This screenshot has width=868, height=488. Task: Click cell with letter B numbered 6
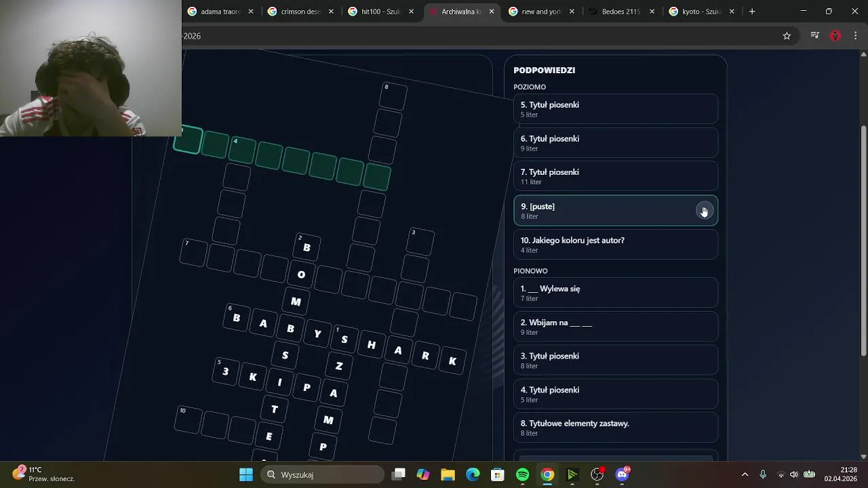click(236, 318)
